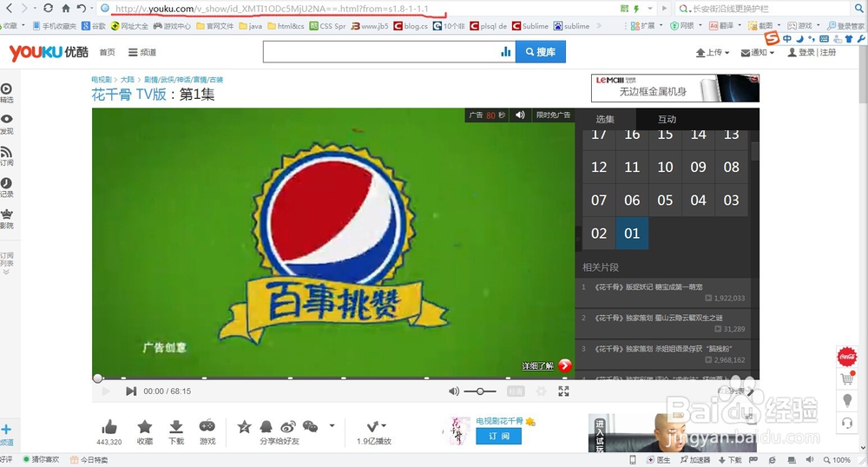Open the browser home page icon
The height and width of the screenshot is (467, 868).
[66, 9]
